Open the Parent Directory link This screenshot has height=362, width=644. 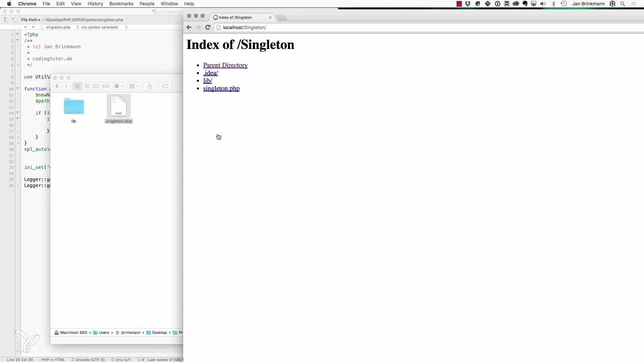coord(225,65)
